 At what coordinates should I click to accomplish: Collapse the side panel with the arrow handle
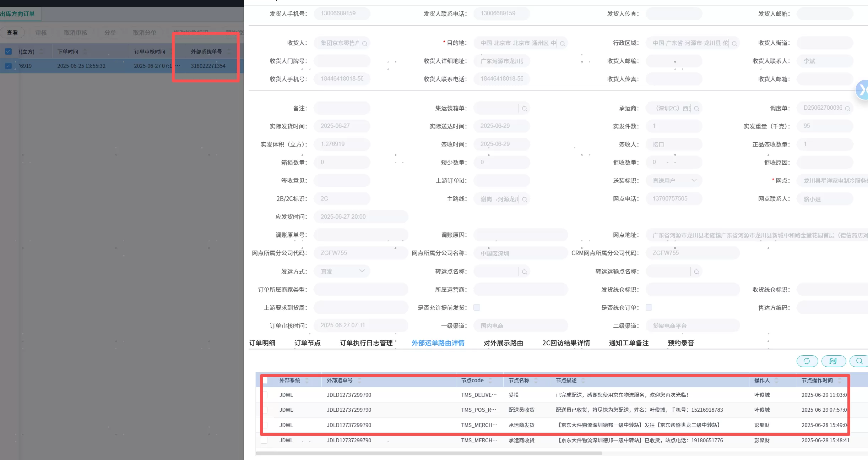tap(862, 90)
